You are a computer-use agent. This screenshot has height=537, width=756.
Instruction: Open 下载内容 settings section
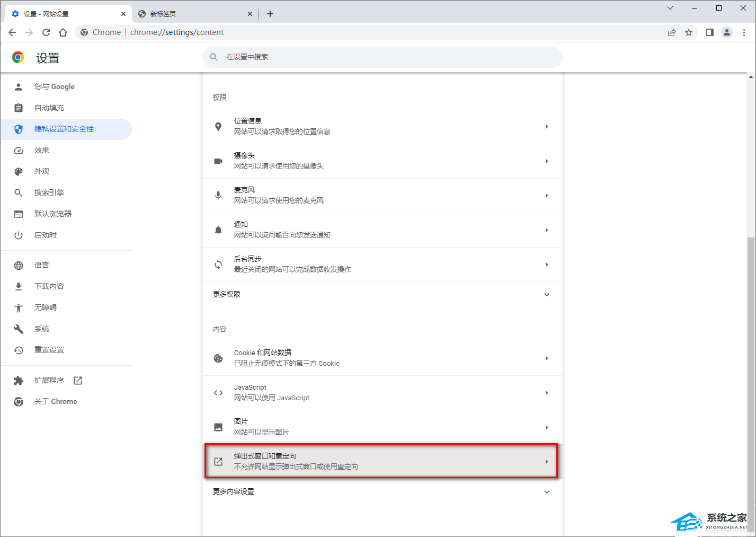66,286
